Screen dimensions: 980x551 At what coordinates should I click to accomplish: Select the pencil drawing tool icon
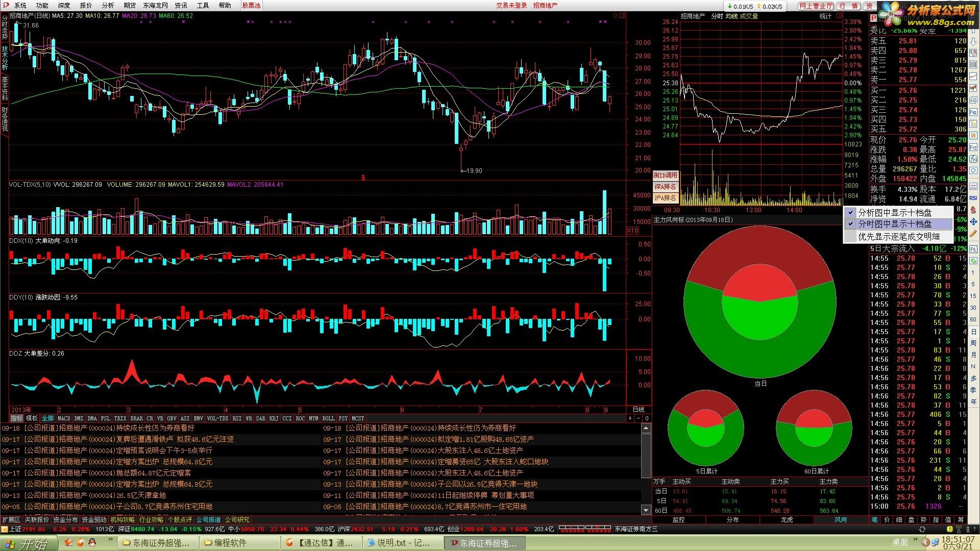(x=973, y=233)
